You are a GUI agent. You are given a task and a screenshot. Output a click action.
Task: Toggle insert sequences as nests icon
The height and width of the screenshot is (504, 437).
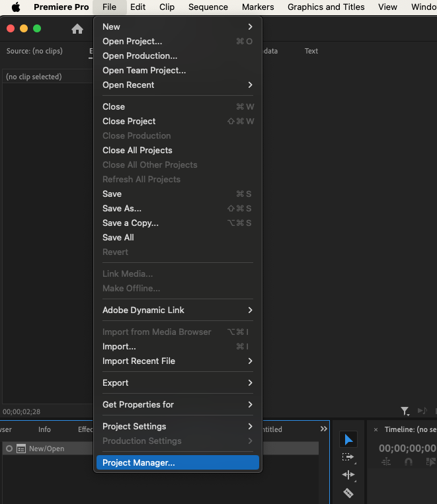386,462
